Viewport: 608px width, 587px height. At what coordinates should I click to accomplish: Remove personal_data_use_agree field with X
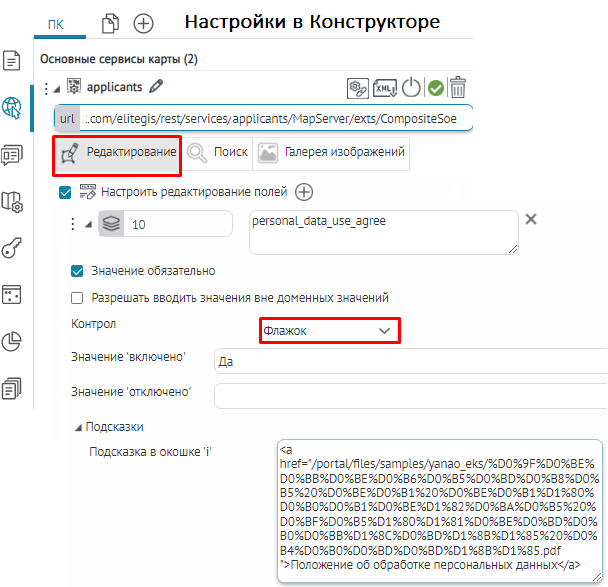(531, 220)
